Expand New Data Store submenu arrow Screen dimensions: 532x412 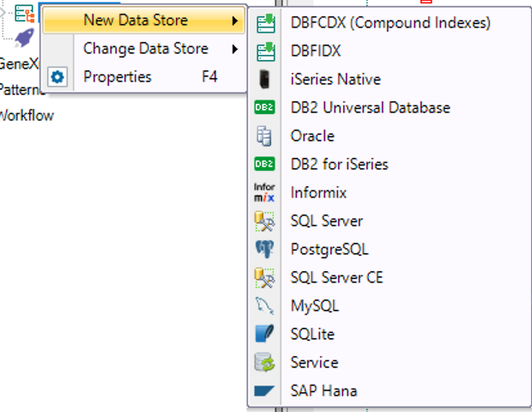click(235, 21)
